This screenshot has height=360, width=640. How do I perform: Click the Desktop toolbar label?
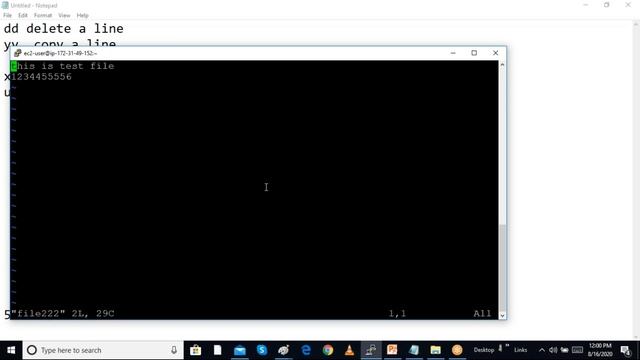[x=484, y=350]
